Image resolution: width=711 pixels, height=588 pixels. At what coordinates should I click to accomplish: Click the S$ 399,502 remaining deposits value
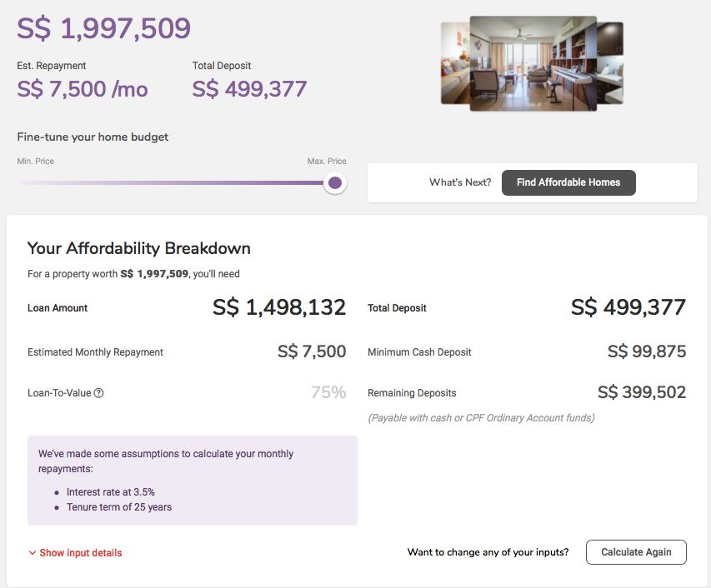click(642, 392)
